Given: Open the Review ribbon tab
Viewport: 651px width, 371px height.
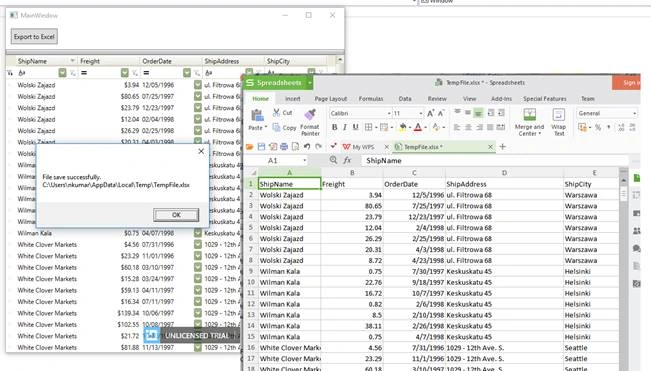Looking at the screenshot, I should 437,99.
